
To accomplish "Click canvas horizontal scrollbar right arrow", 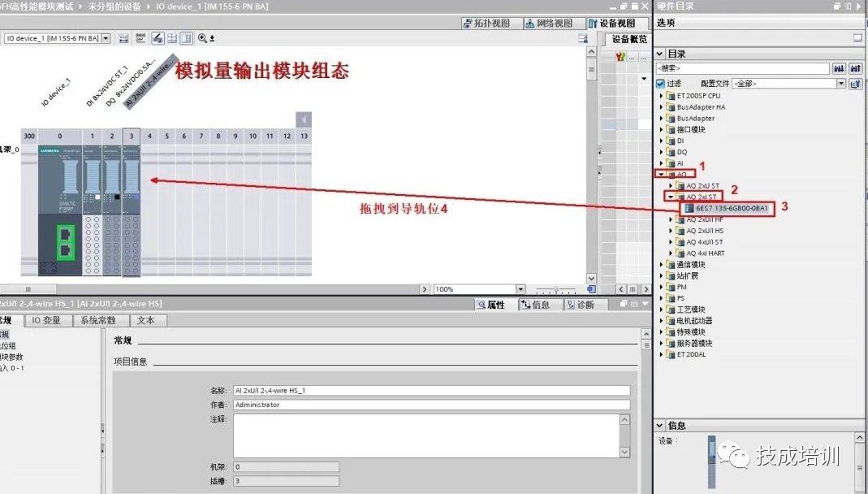I will pos(425,289).
